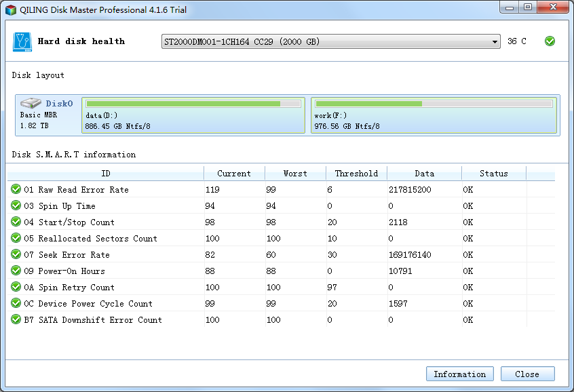Click the work (F:) usage bar
574x392 pixels.
tap(434, 104)
